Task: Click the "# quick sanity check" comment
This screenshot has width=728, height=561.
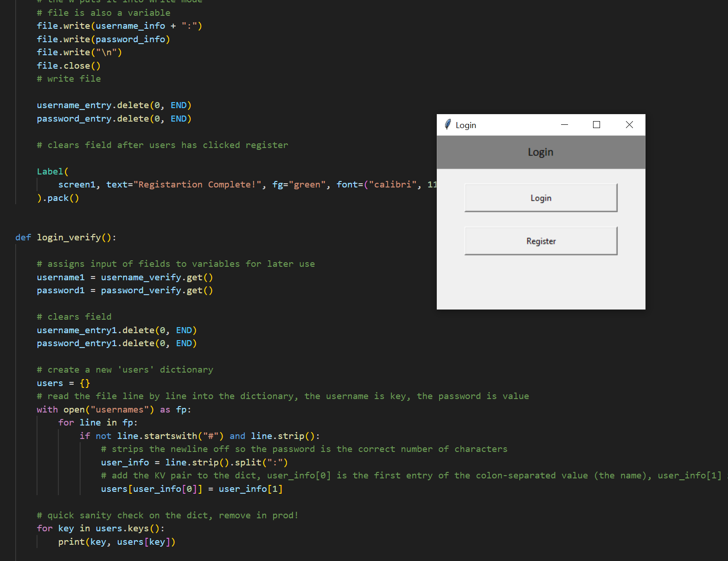Action: (167, 516)
